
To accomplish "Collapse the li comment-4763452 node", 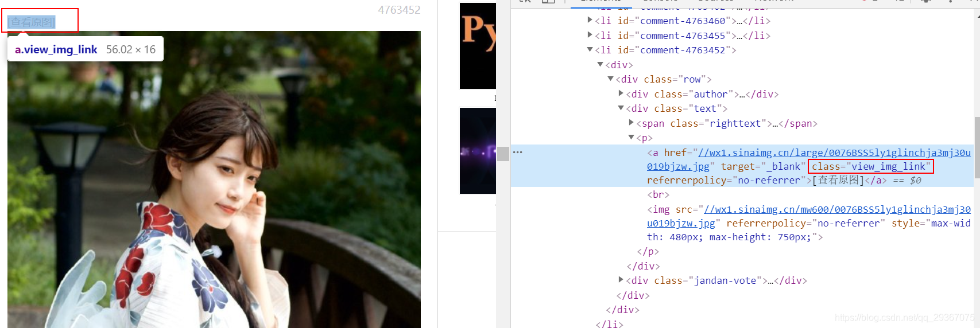I will 590,50.
